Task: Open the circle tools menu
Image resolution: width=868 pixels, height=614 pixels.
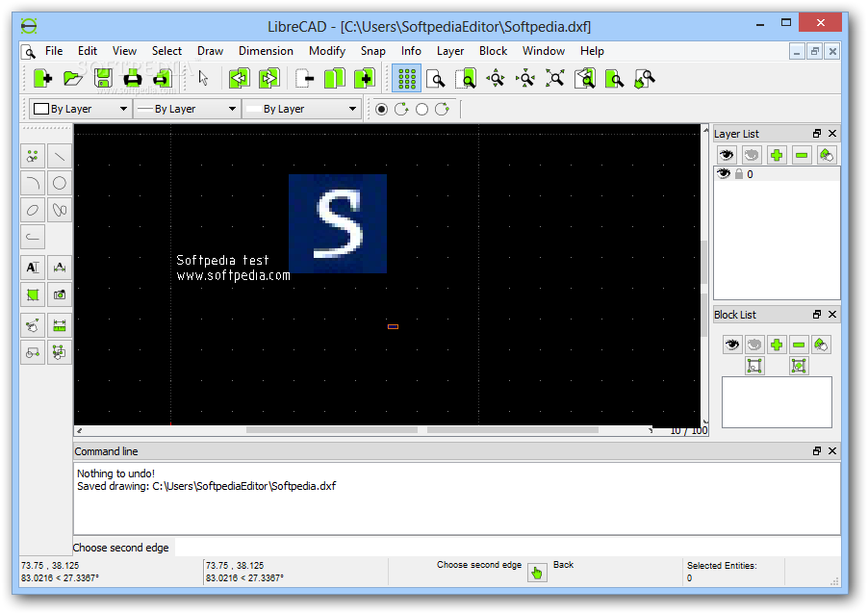Action: click(x=60, y=183)
